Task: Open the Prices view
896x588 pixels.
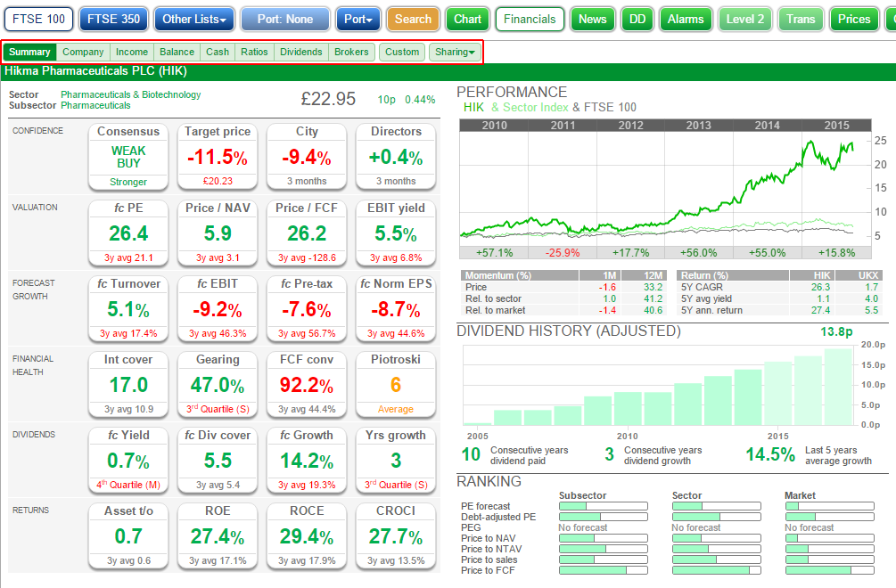Action: [854, 19]
